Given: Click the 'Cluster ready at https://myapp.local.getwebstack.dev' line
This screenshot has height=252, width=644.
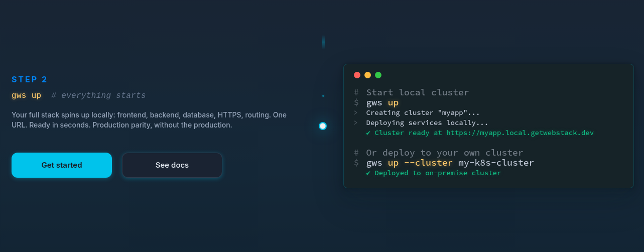Looking at the screenshot, I should [x=480, y=133].
